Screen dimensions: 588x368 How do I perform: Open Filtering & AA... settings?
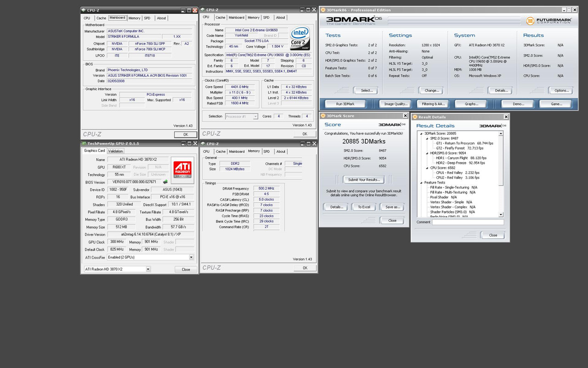(x=434, y=104)
